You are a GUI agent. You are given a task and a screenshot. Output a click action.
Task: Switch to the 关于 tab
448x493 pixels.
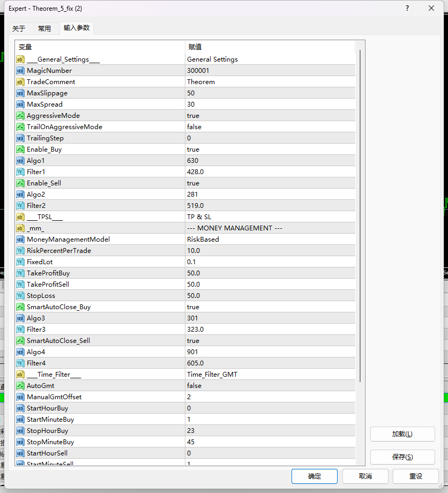tap(19, 28)
